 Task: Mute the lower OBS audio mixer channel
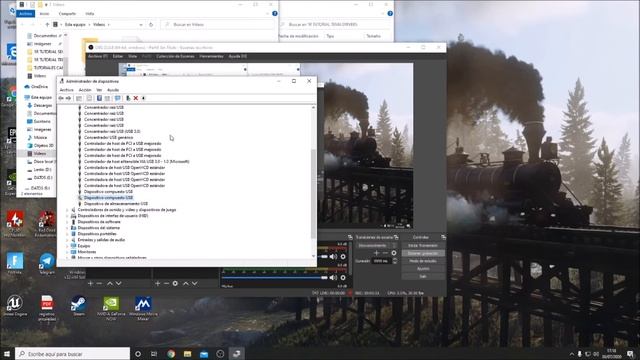click(x=333, y=278)
